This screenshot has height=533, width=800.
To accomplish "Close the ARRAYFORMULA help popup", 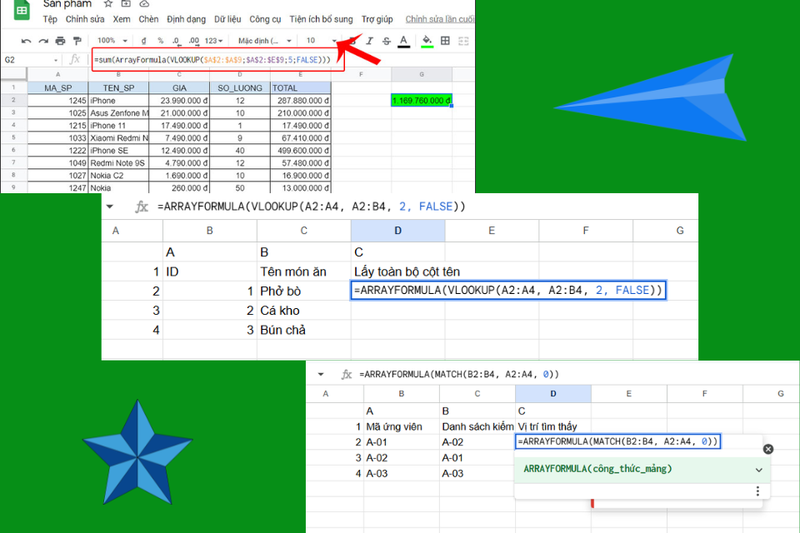I will pos(768,449).
